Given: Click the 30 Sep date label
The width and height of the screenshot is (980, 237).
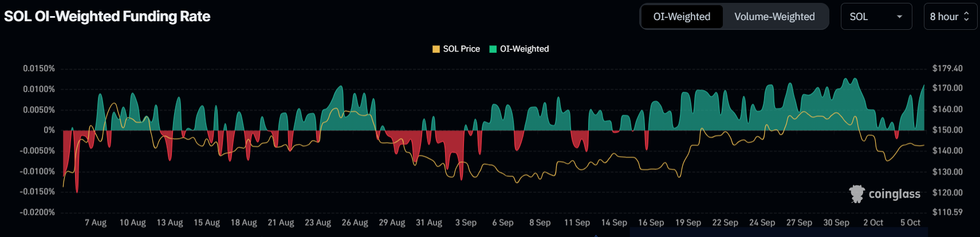Looking at the screenshot, I should [x=836, y=223].
